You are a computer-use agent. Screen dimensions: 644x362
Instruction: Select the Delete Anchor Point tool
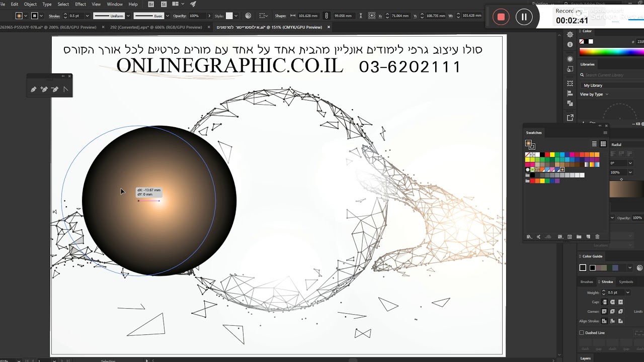click(55, 89)
